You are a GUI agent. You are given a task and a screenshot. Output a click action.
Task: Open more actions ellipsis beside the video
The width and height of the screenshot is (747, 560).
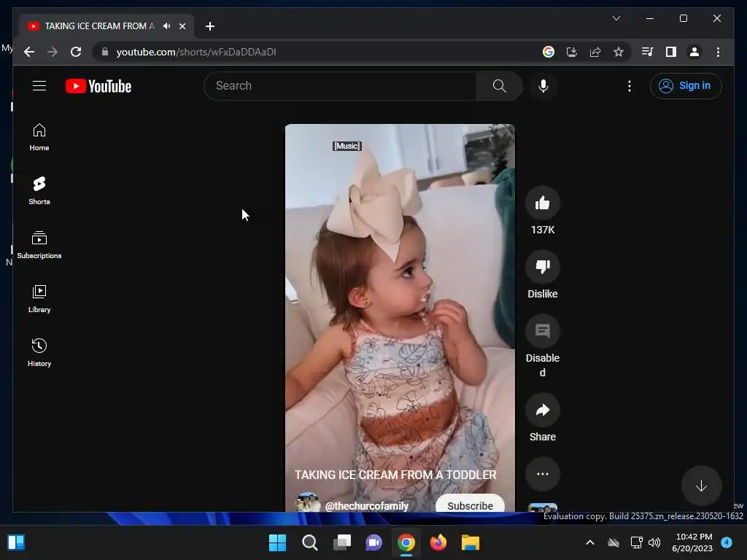coord(543,474)
